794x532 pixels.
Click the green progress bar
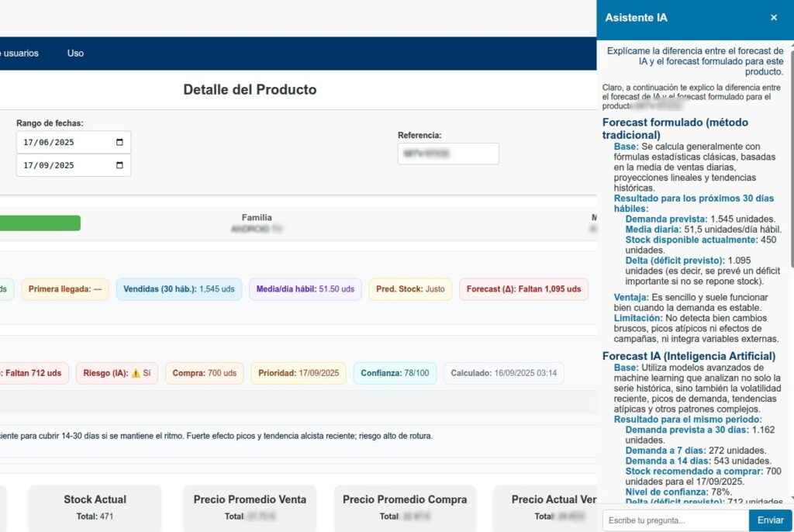pos(40,223)
